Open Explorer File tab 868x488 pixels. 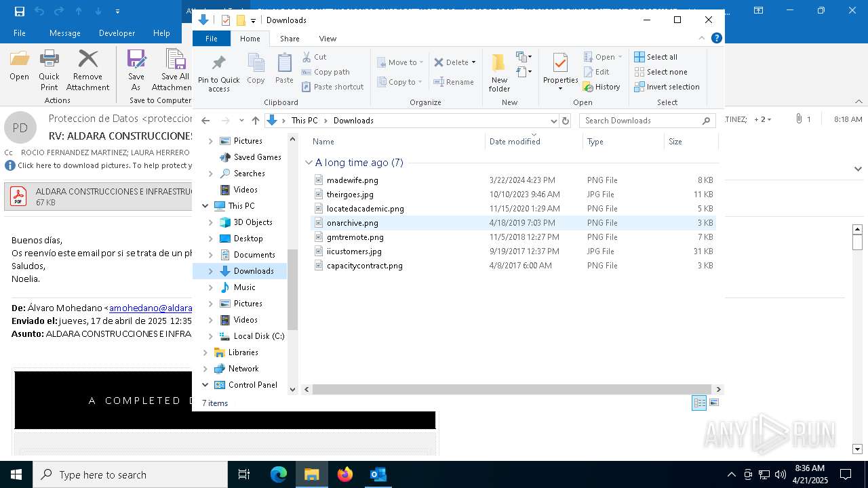point(212,39)
